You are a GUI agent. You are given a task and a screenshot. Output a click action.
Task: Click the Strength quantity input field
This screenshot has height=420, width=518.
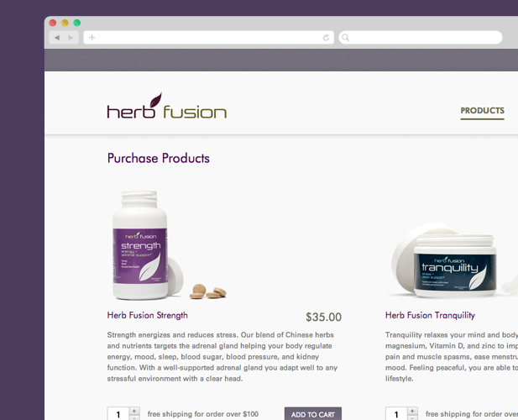click(x=118, y=414)
